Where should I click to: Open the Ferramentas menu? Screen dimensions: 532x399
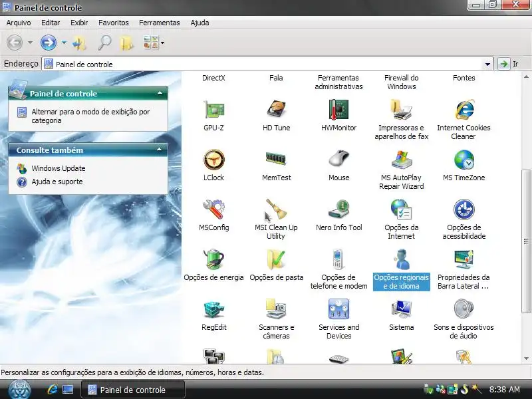pyautogui.click(x=159, y=23)
